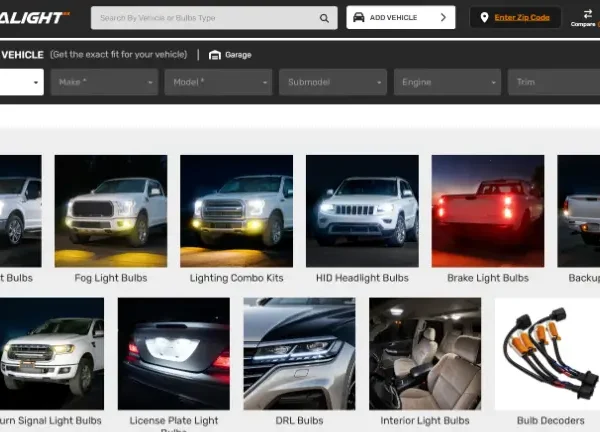Open the Interior Light Bulbs image
The image size is (600, 432).
(x=425, y=354)
